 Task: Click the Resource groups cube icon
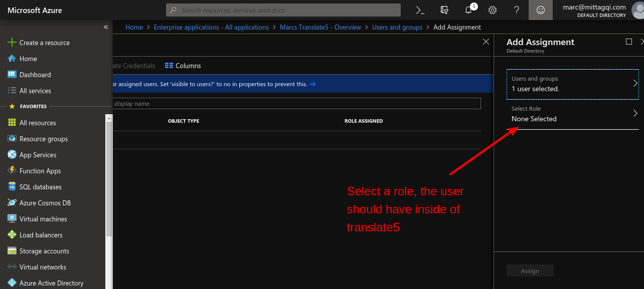[x=12, y=139]
